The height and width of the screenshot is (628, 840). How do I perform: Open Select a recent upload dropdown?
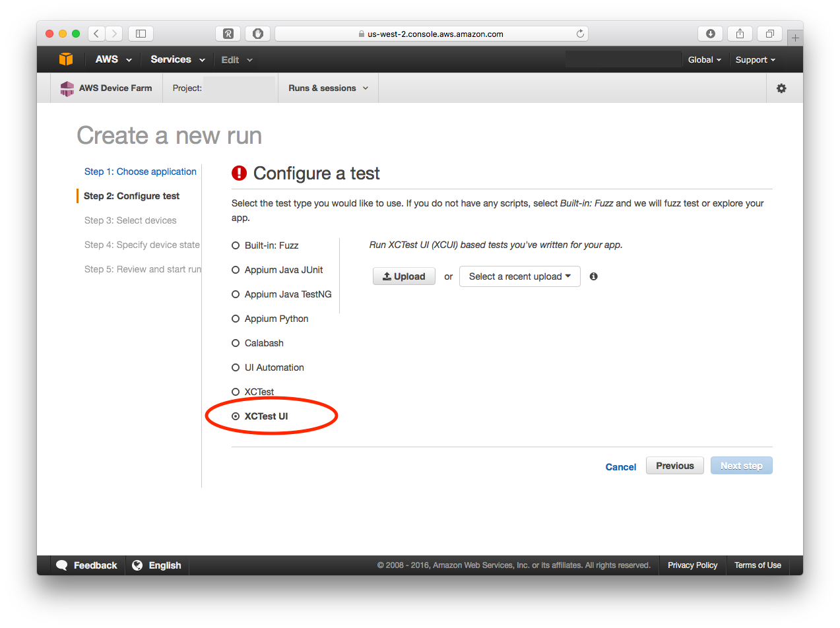520,276
